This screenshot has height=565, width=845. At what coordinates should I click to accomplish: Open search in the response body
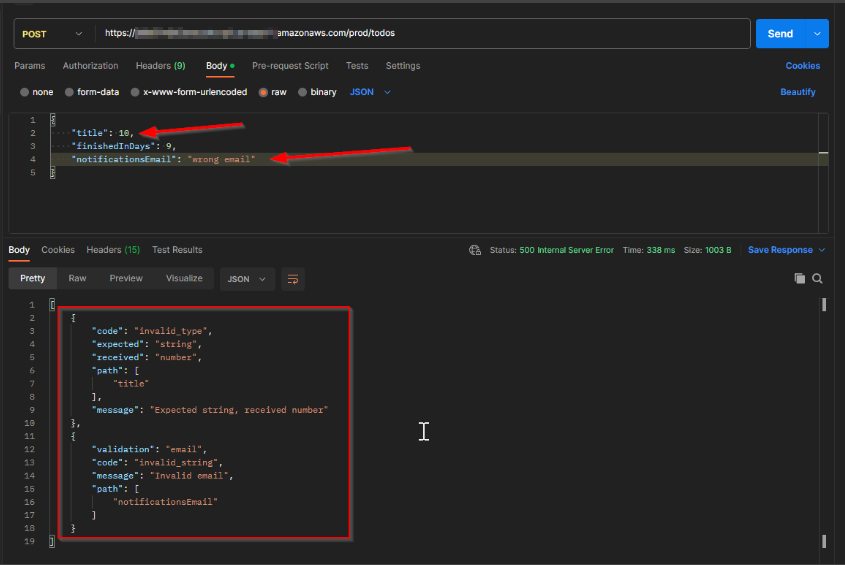(x=817, y=278)
